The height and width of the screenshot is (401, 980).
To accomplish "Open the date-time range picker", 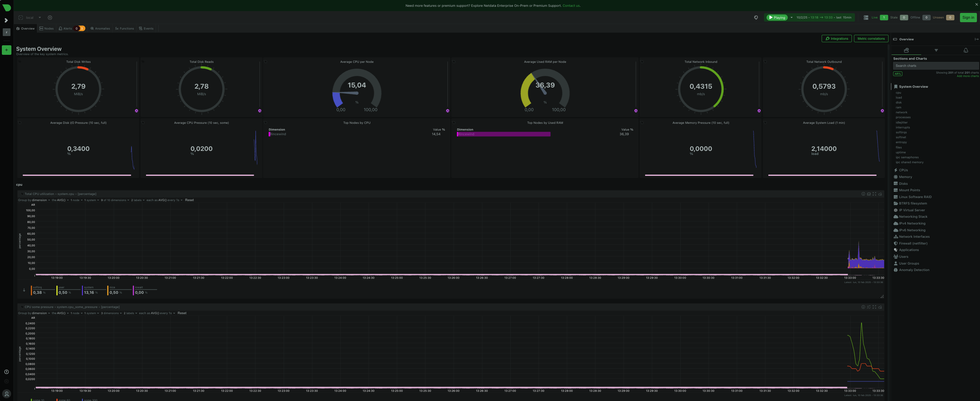I will pos(824,18).
